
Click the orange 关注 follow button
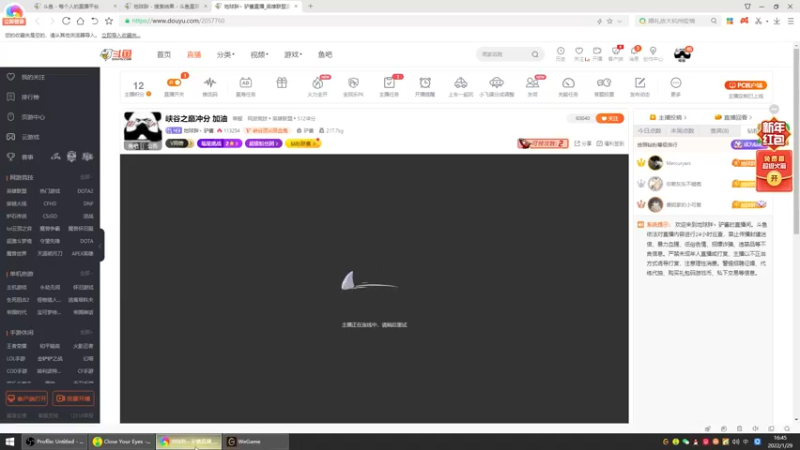click(610, 118)
